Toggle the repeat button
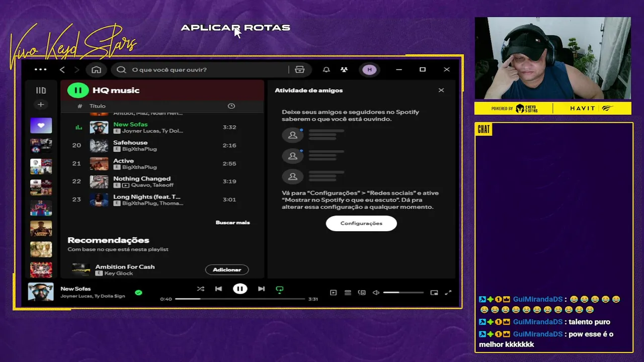The image size is (644, 362). tap(280, 289)
